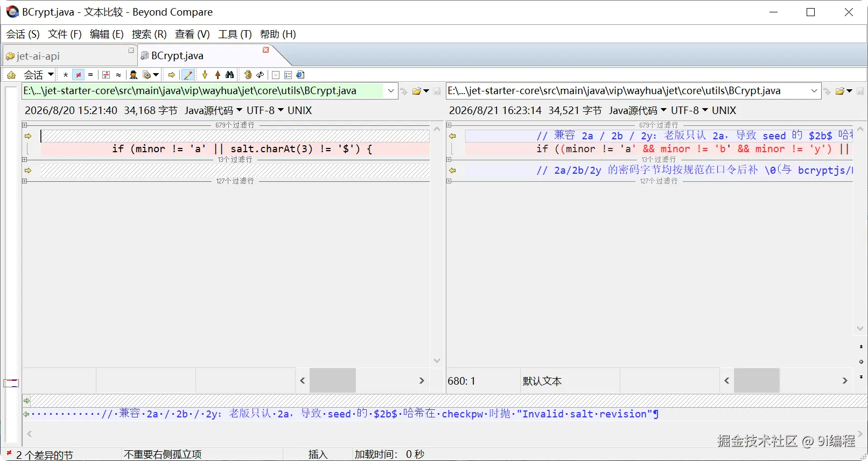The height and width of the screenshot is (461, 868).
Task: Click the detail line left arrow icon at bottom
Action: coord(26,414)
